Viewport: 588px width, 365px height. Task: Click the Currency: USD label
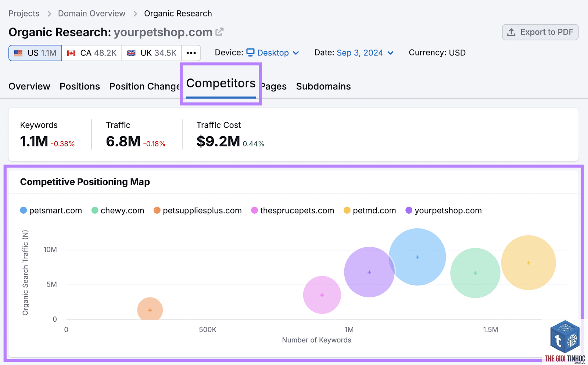[x=437, y=53]
